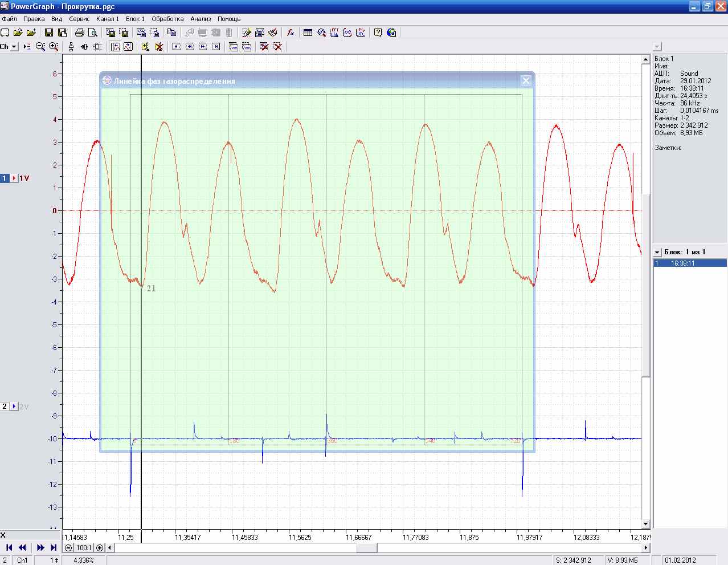Click the horizontal scrollbar thumb
The height and width of the screenshot is (565, 728).
pyautogui.click(x=367, y=548)
